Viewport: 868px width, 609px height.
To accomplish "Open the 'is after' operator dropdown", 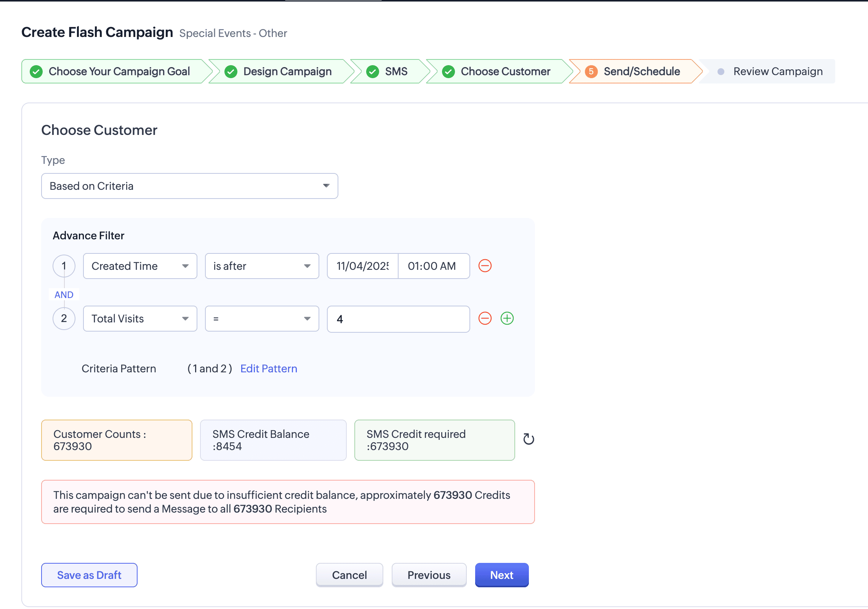I will click(x=262, y=266).
